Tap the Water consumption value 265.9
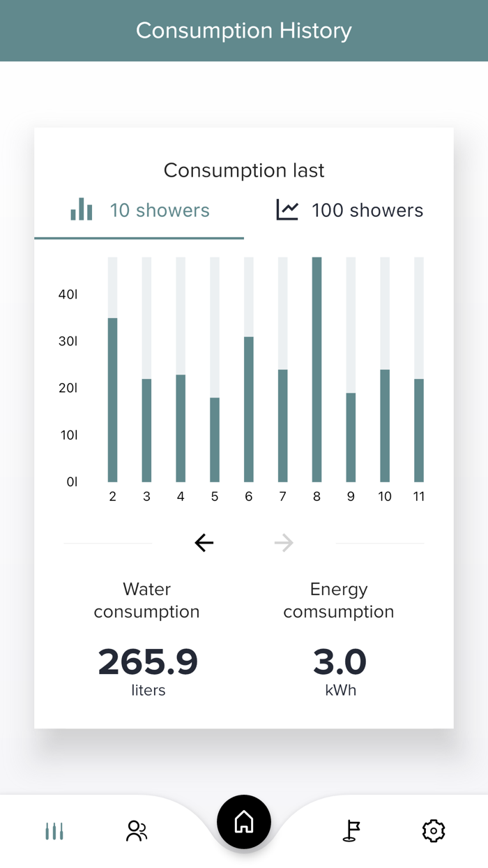Screen dimensions: 488x868 point(147,662)
